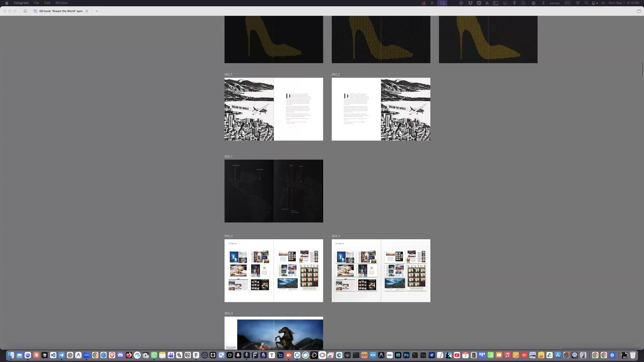Image resolution: width=644 pixels, height=362 pixels.
Task: Open Spotlight search in the menu bar
Action: (x=586, y=3)
